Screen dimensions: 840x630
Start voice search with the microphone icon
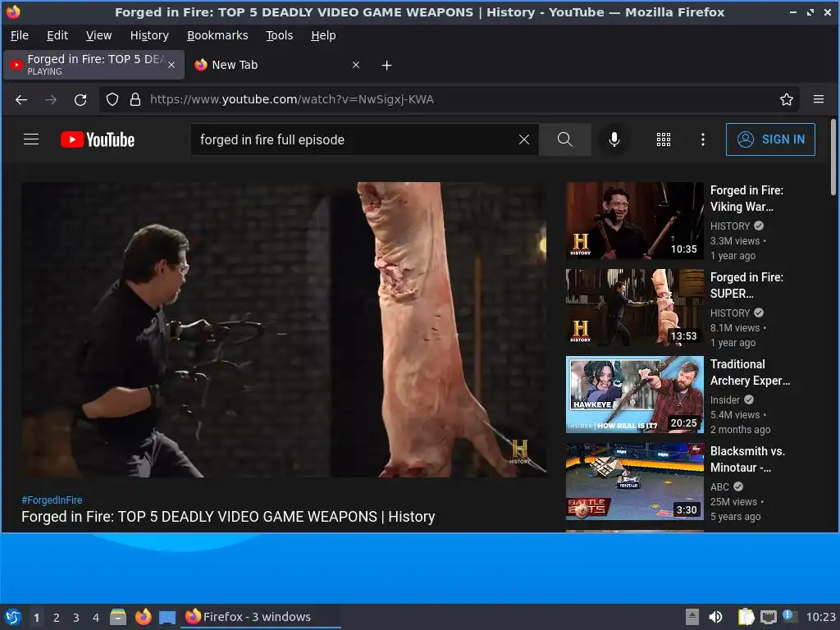[614, 139]
